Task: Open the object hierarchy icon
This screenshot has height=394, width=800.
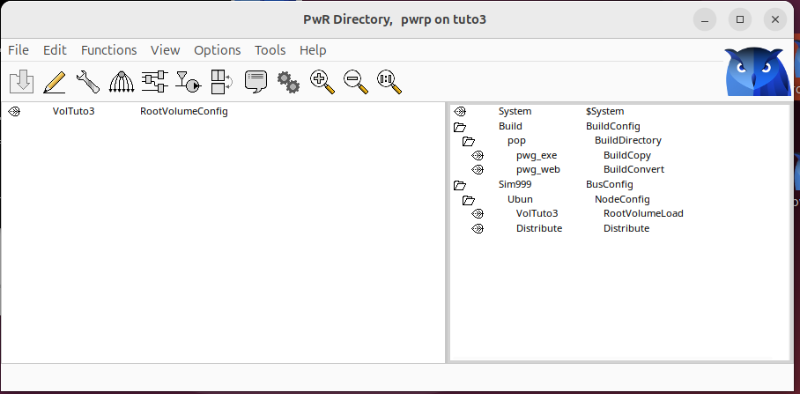Action: 121,82
